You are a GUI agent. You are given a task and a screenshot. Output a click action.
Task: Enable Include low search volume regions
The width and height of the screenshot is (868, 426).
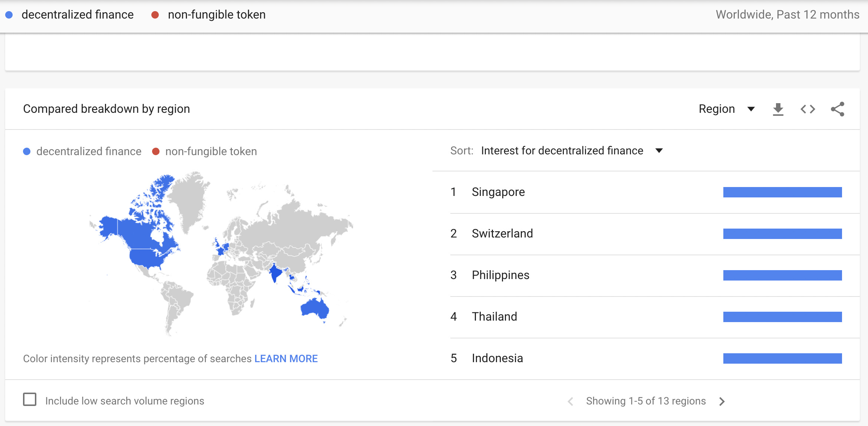(30, 400)
